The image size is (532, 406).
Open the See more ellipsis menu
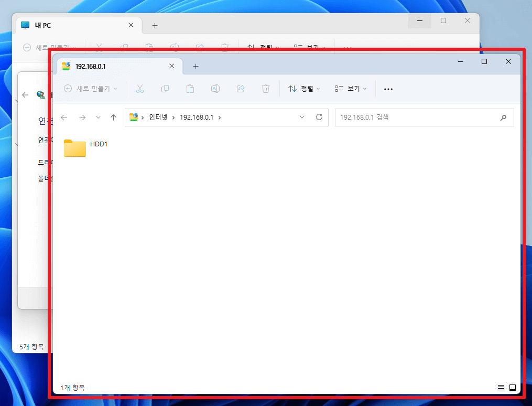(388, 88)
